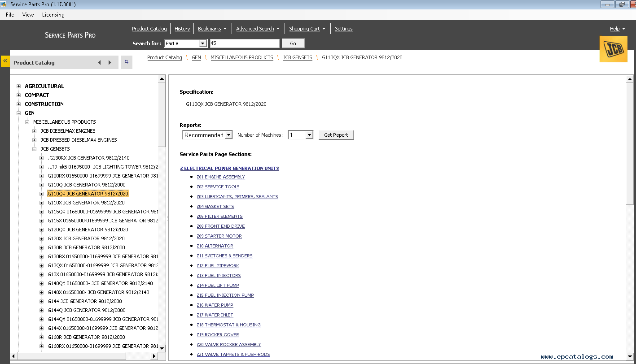Open Z04 GASKET SETS section
636x364 pixels.
click(x=215, y=207)
